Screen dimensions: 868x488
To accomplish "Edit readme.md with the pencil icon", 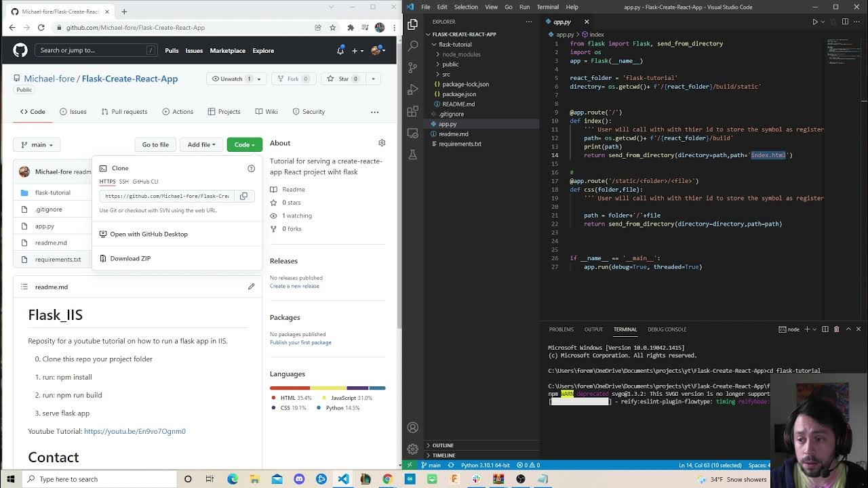I will pos(251,287).
